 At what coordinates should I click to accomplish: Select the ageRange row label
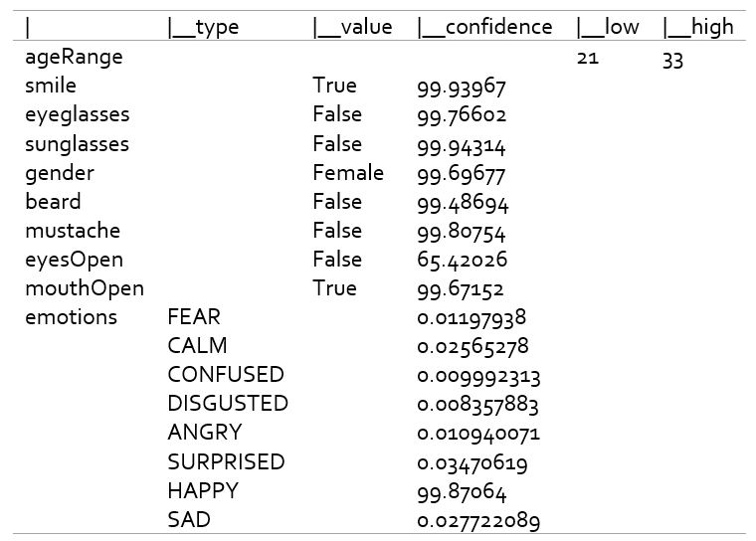[74, 58]
